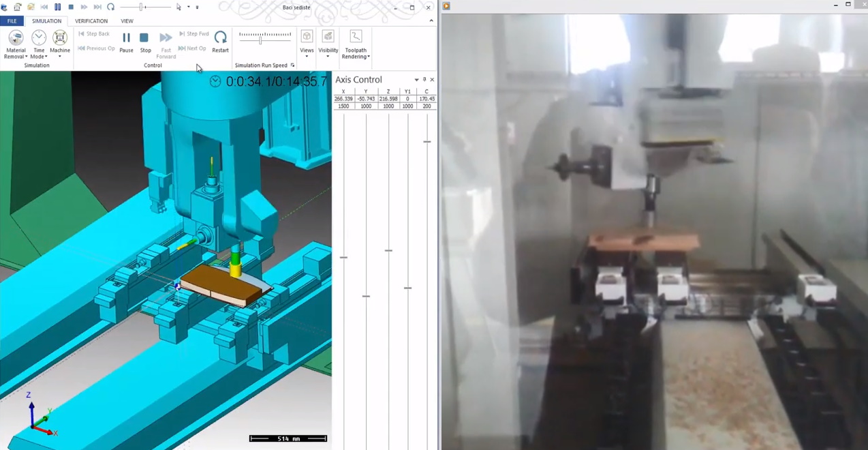Screen dimensions: 868x450
Task: Click the X axis value cell
Action: [343, 99]
